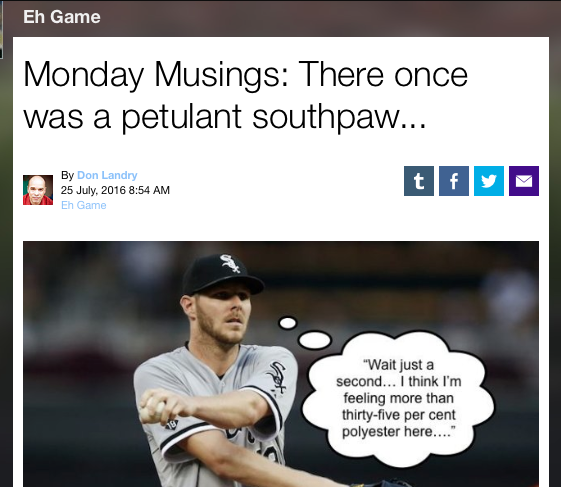
Task: Click the smallest thought bubble circle
Action: click(288, 323)
